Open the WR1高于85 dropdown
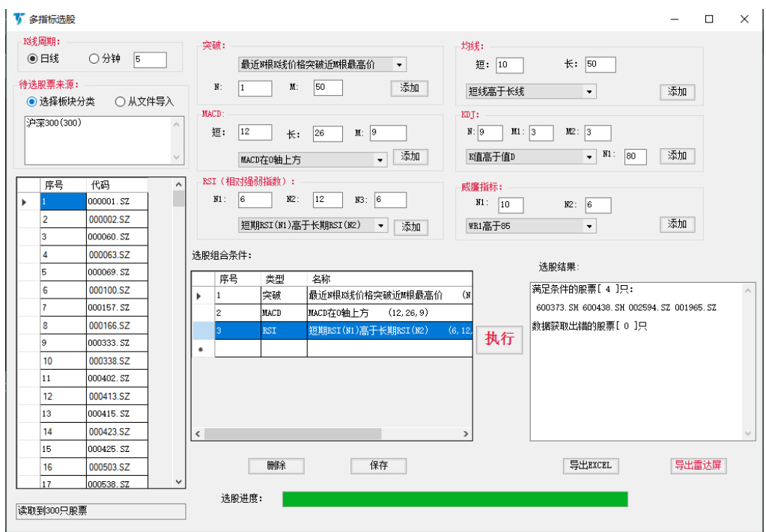The image size is (766, 532). [589, 226]
